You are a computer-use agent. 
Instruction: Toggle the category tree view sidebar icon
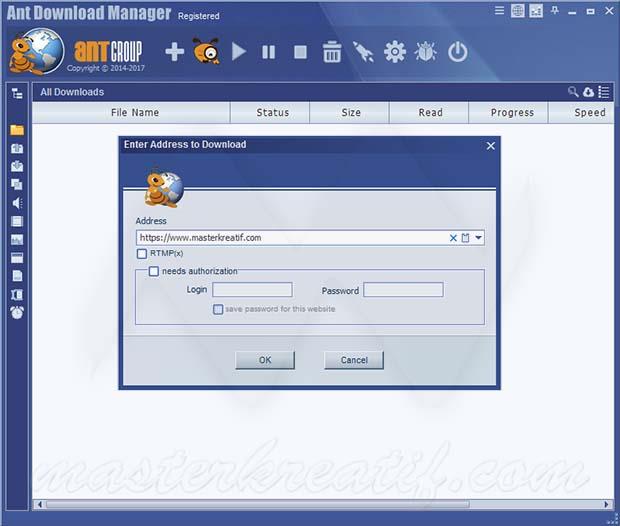tap(17, 94)
